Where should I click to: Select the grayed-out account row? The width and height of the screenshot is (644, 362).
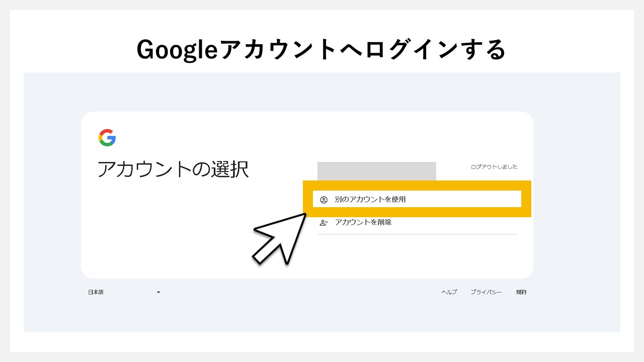click(x=376, y=171)
